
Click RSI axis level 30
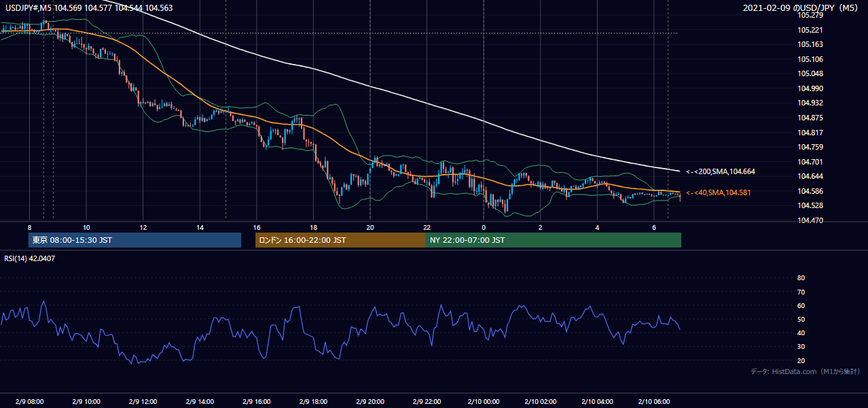coord(801,347)
